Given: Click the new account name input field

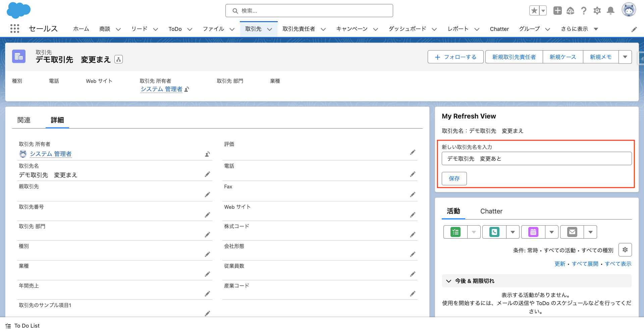Looking at the screenshot, I should click(536, 158).
